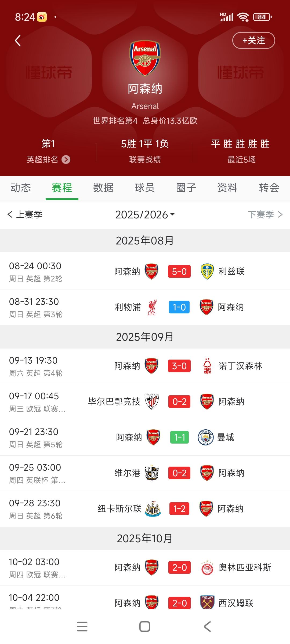
Task: Tap the Nottingham Forest crest icon
Action: [207, 366]
